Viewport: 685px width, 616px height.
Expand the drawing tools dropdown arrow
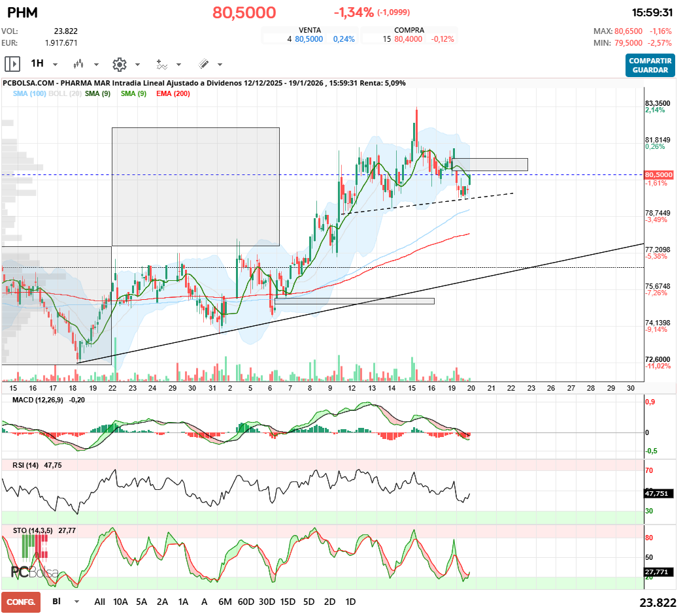tap(220, 65)
